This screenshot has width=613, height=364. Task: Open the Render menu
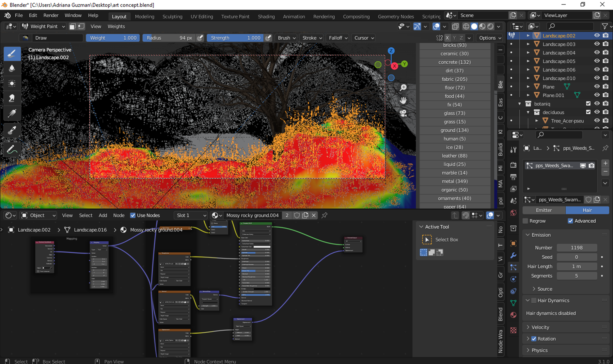51,15
